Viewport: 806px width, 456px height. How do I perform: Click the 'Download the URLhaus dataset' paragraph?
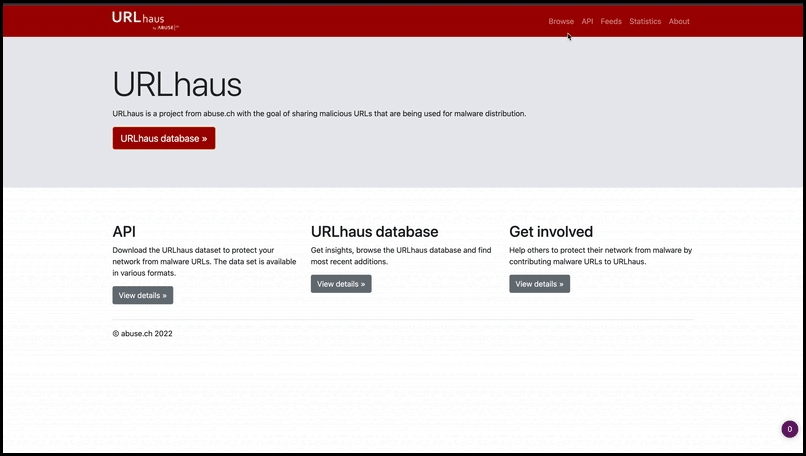pos(204,261)
